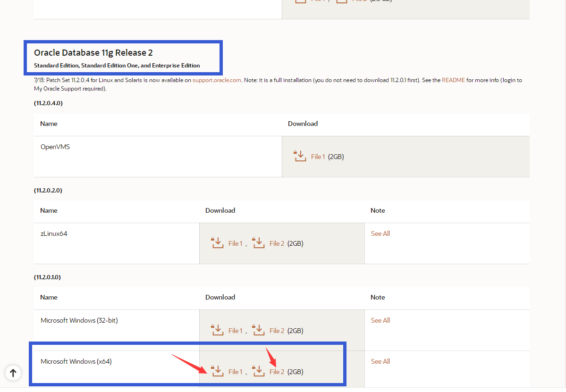
Task: Download File 2 for Microsoft Windows (x64)
Action: tap(277, 372)
